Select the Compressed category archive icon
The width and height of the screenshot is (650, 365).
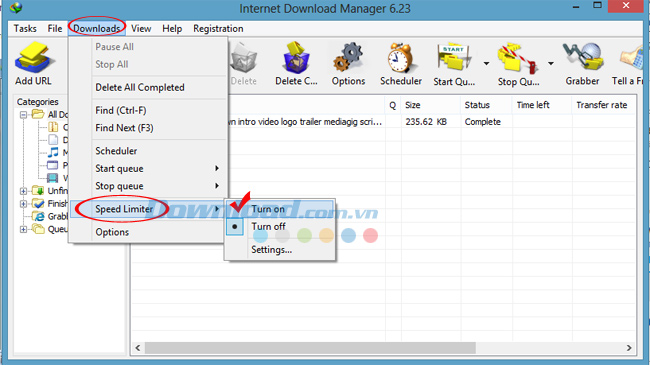point(53,127)
